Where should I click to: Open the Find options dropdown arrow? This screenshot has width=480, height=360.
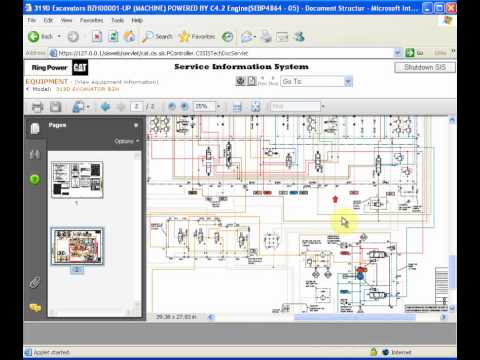tap(323, 107)
